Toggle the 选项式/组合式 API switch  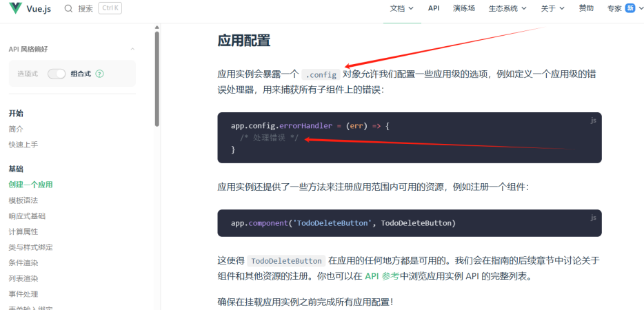point(57,74)
